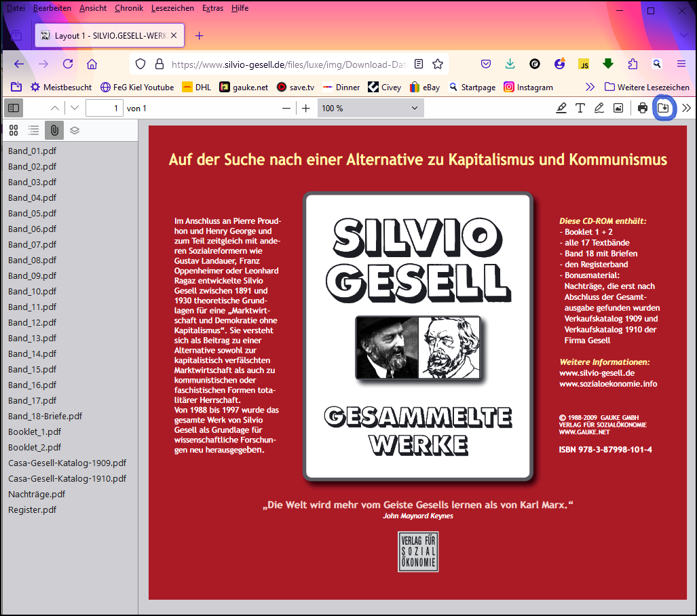Open the browser downloads panel
The width and height of the screenshot is (697, 616).
click(x=510, y=64)
